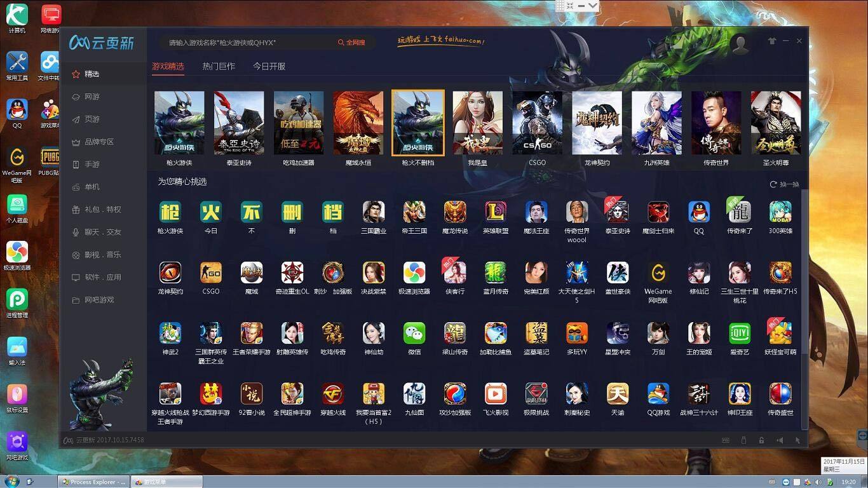Viewport: 868px width, 488px height.
Task: Launch 妖怪宝可萌 Pikachu icon
Action: pos(780,332)
